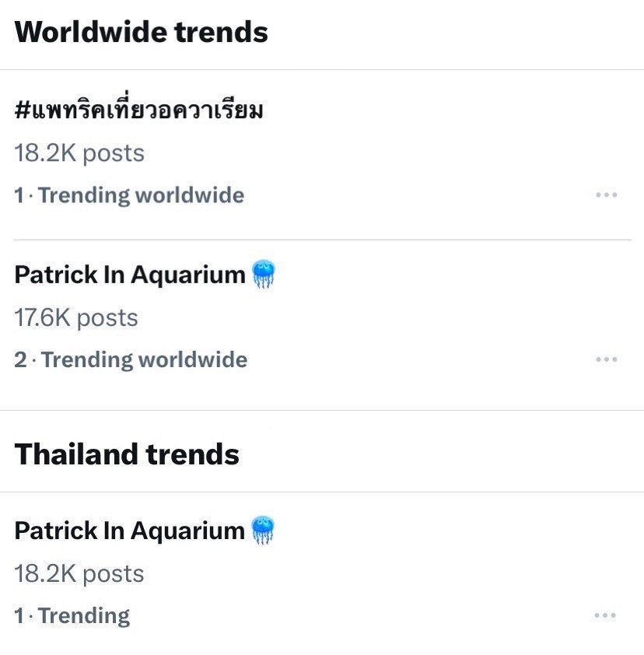Click the '2 · Trending worldwide' label
644x655 pixels.
[131, 359]
